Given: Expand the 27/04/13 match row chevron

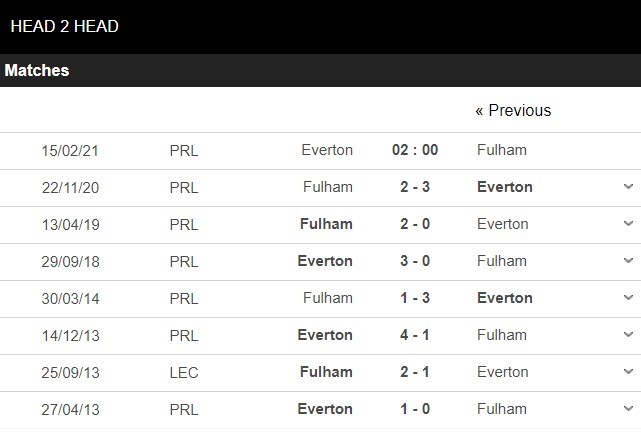Looking at the screenshot, I should (628, 409).
